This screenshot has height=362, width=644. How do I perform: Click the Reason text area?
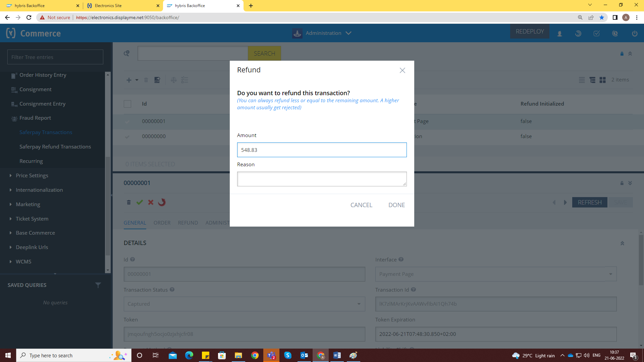[x=322, y=179]
